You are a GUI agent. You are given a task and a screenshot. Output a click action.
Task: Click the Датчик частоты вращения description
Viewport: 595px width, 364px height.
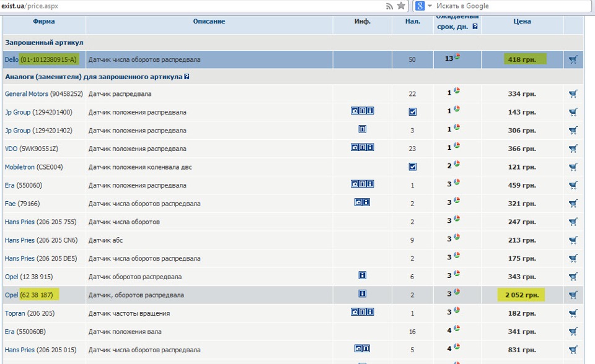pos(129,313)
